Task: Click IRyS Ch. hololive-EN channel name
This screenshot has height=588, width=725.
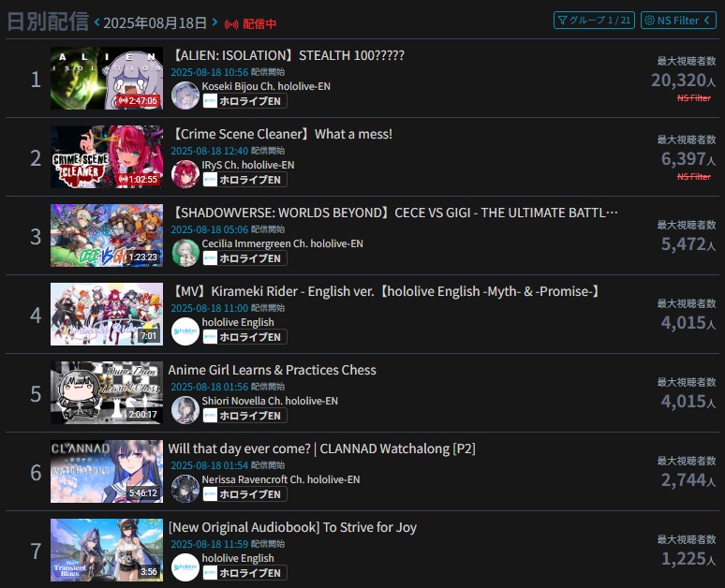Action: (248, 165)
